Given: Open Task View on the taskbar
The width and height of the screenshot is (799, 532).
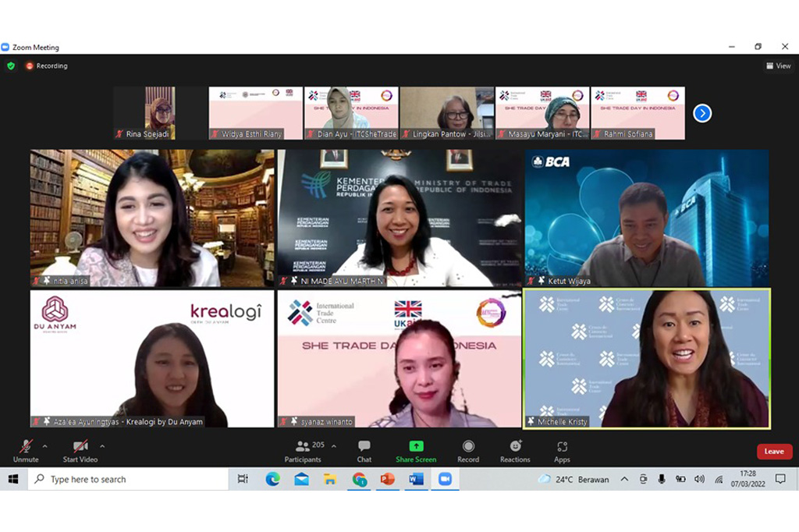Looking at the screenshot, I should (243, 479).
